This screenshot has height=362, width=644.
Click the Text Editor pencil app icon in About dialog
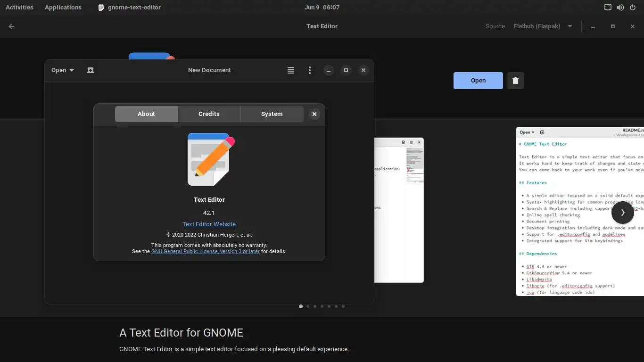pos(210,159)
